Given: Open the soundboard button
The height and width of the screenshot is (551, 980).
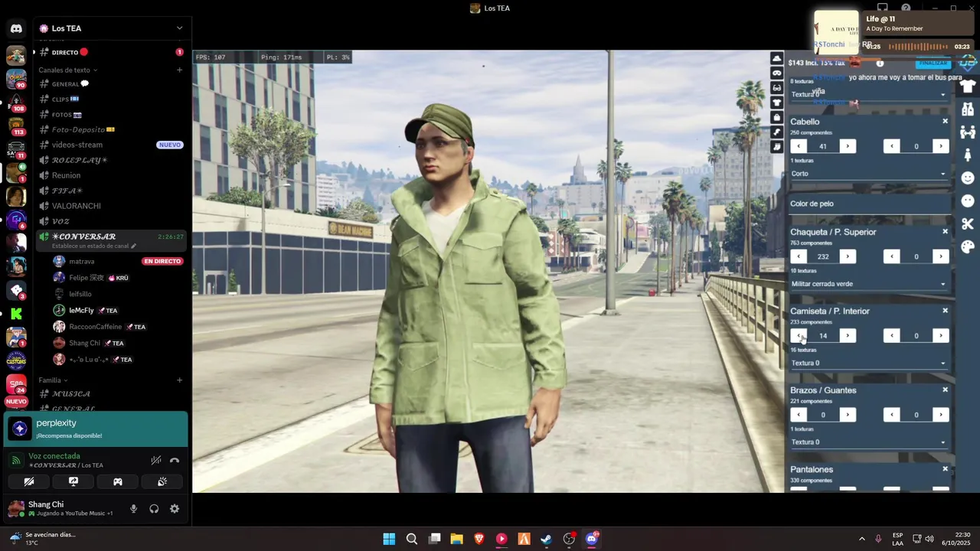Looking at the screenshot, I should (x=162, y=481).
